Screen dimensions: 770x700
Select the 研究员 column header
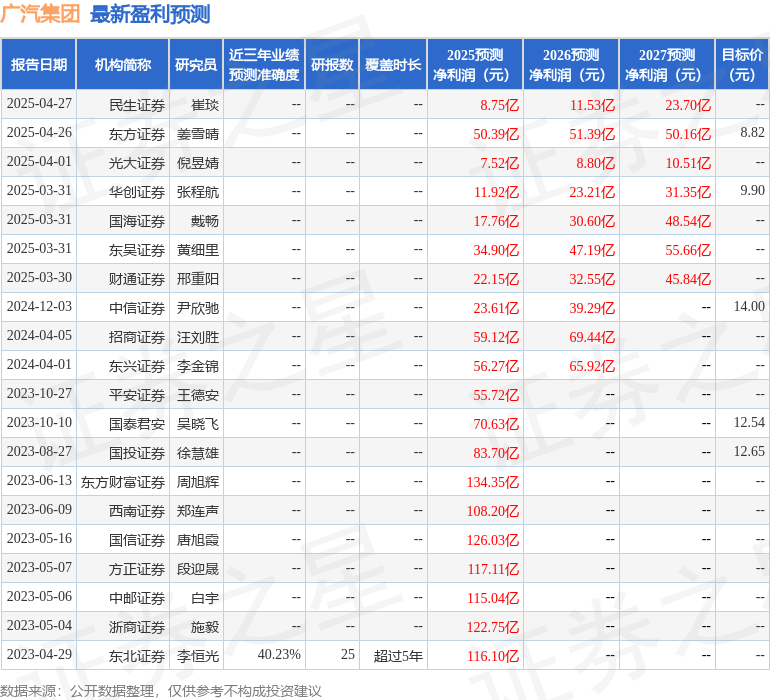(196, 65)
